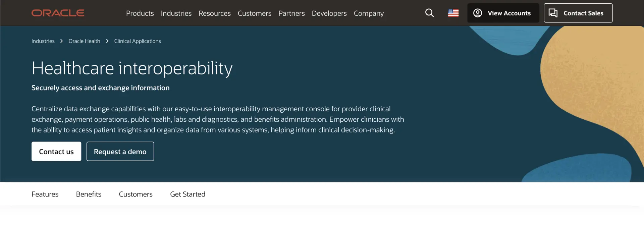Select the Partners navigation item

coord(291,13)
